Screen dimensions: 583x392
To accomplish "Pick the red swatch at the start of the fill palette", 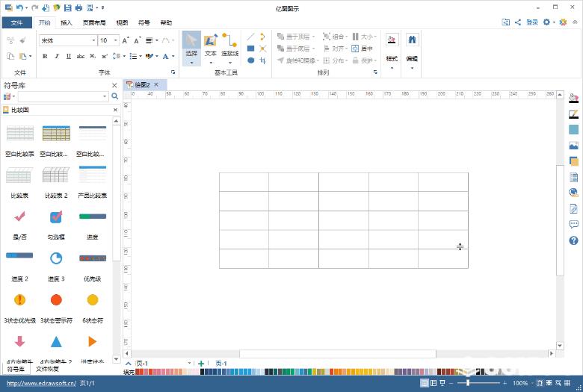I will pos(138,372).
